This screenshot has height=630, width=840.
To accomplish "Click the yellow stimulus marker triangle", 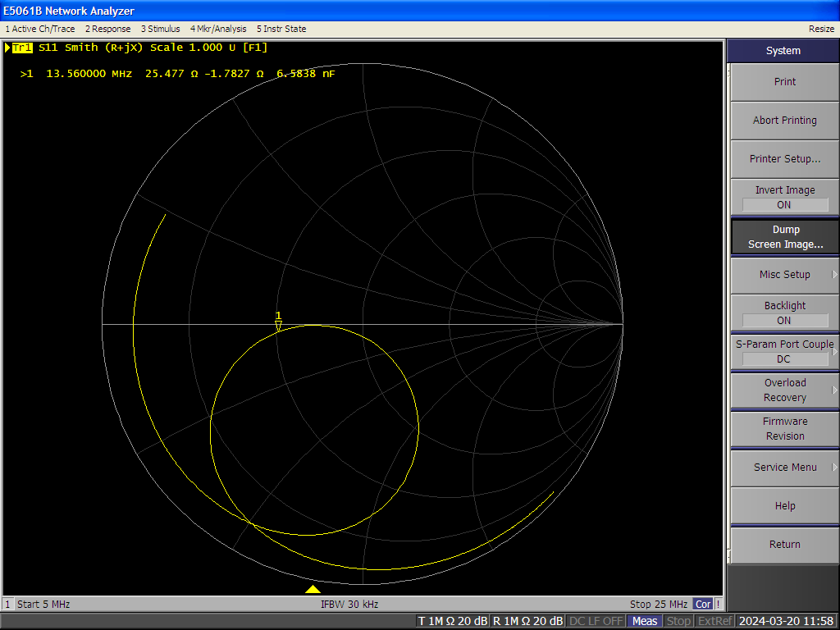I will click(x=314, y=588).
